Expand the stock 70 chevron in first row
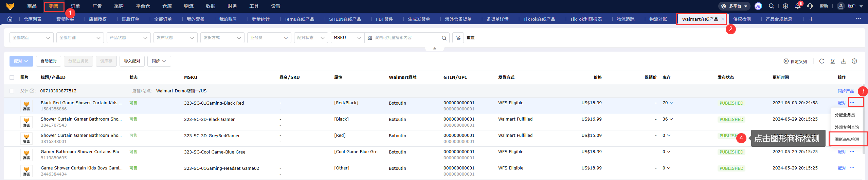The width and height of the screenshot is (868, 180). pos(671,103)
